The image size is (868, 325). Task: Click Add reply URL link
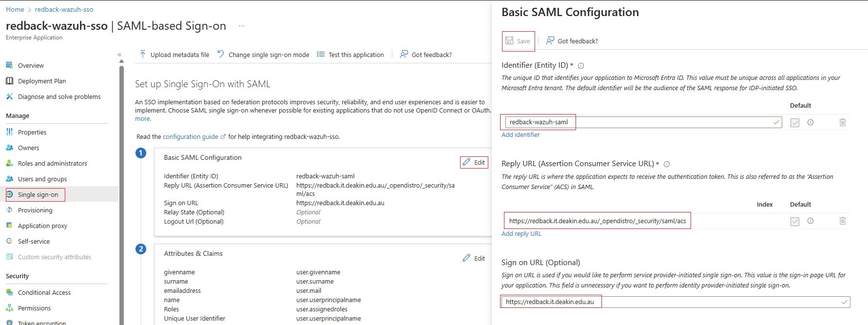(x=521, y=234)
